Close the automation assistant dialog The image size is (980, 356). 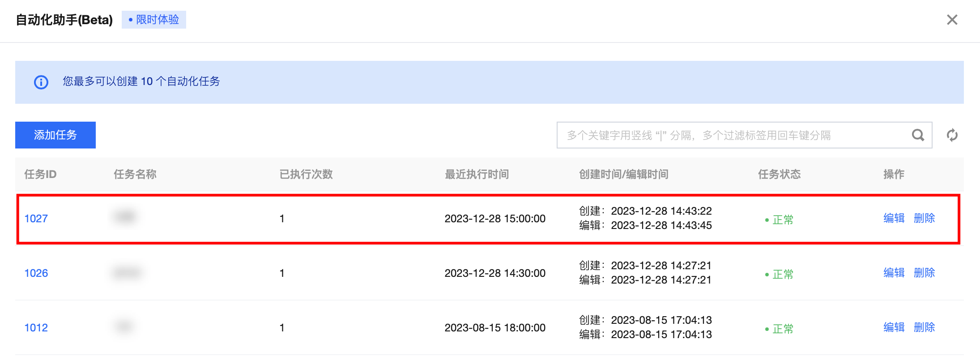tap(952, 20)
